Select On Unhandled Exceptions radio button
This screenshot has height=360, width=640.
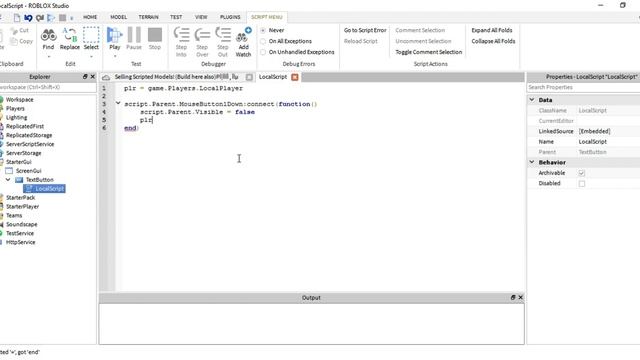point(263,52)
